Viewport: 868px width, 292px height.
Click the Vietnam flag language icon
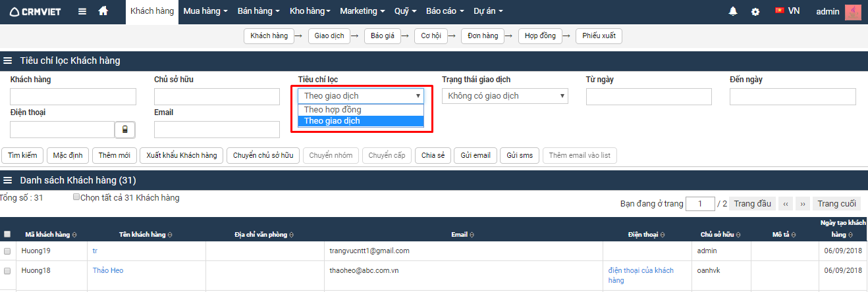(780, 11)
